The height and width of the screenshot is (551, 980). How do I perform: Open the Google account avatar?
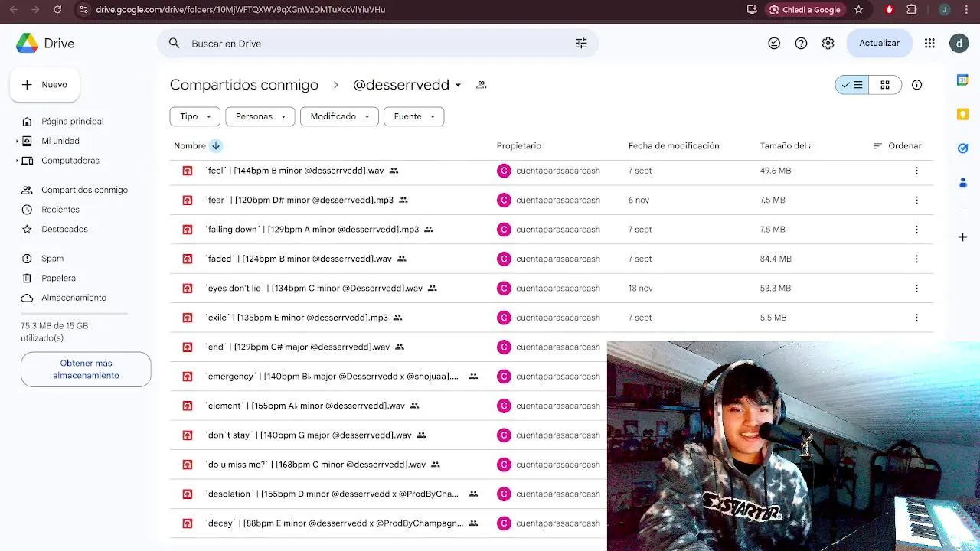959,44
